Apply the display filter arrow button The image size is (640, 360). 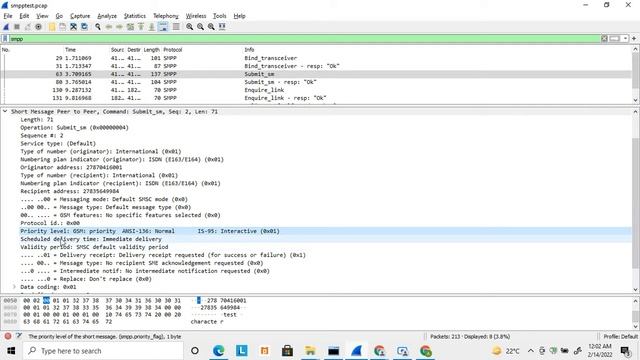(614, 38)
